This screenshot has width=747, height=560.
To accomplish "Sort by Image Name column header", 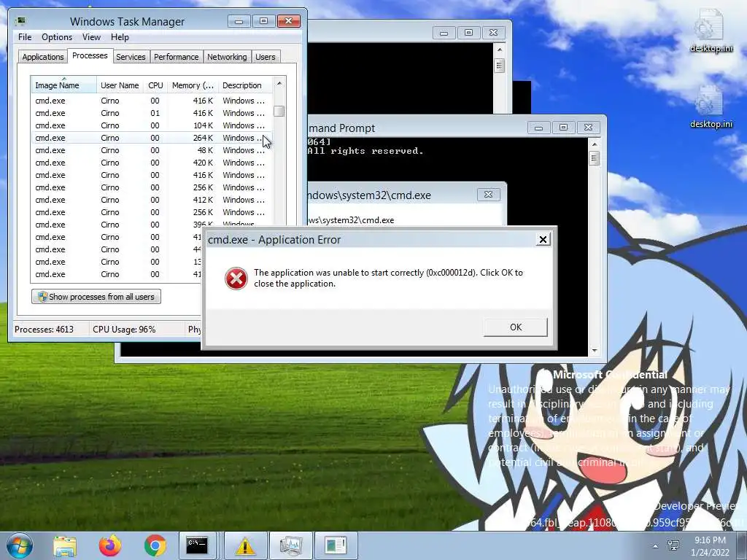I will (64, 85).
